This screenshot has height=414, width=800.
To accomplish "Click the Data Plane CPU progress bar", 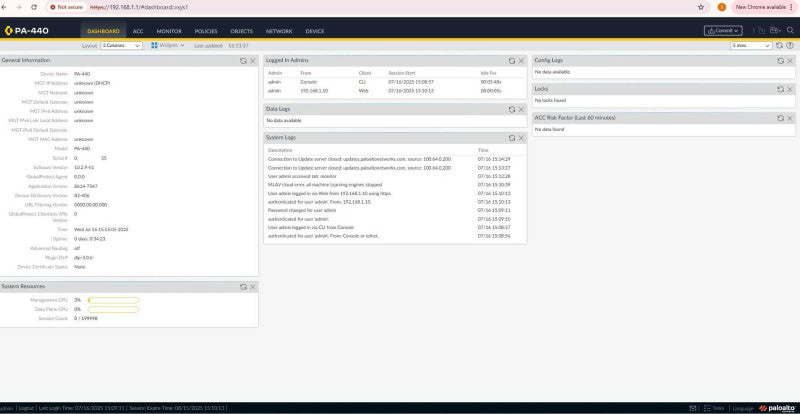I will pos(113,309).
